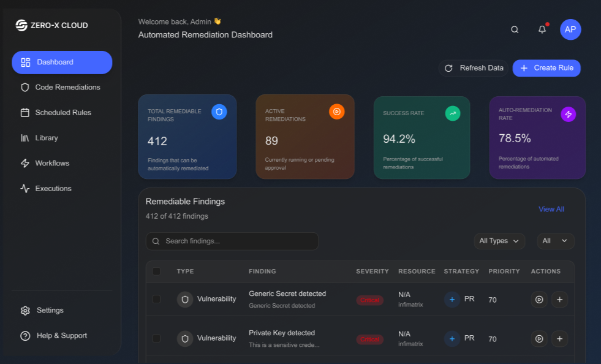The image size is (601, 364).
Task: Navigate to Workflows in sidebar
Action: 52,163
